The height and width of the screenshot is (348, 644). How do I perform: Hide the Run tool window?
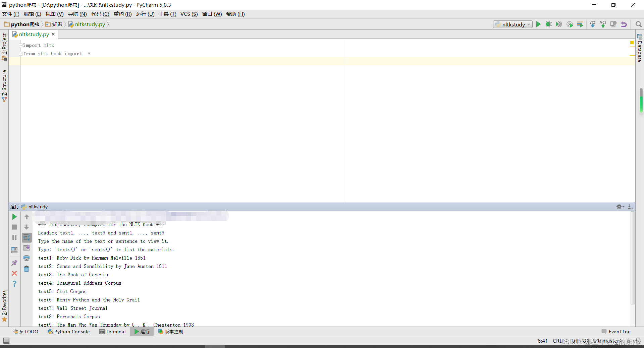(630, 207)
